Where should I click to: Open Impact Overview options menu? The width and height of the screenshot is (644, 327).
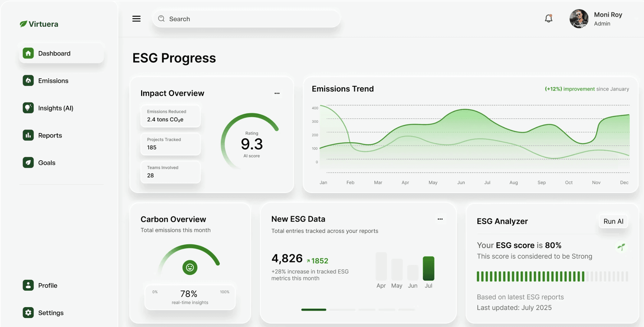click(x=277, y=93)
